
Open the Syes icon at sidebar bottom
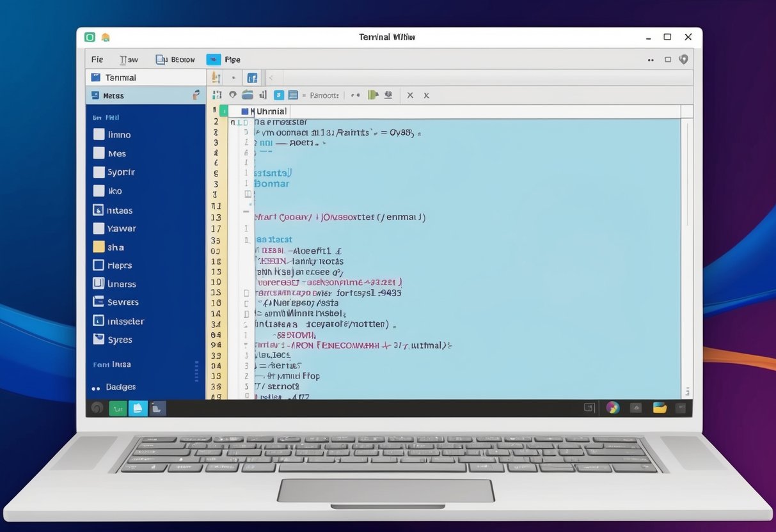tap(99, 340)
